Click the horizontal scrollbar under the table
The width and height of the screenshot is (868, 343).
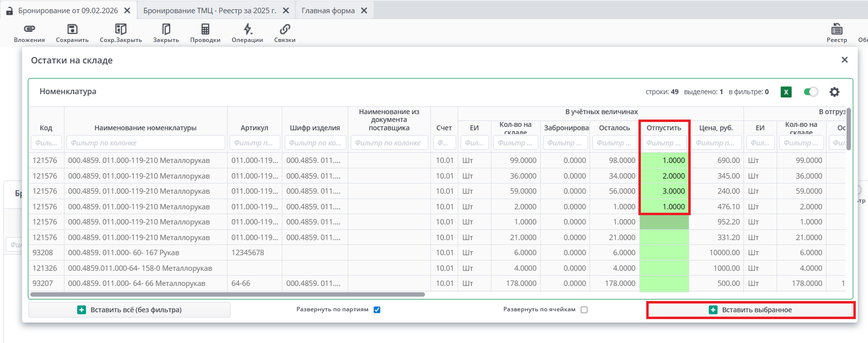[227, 295]
